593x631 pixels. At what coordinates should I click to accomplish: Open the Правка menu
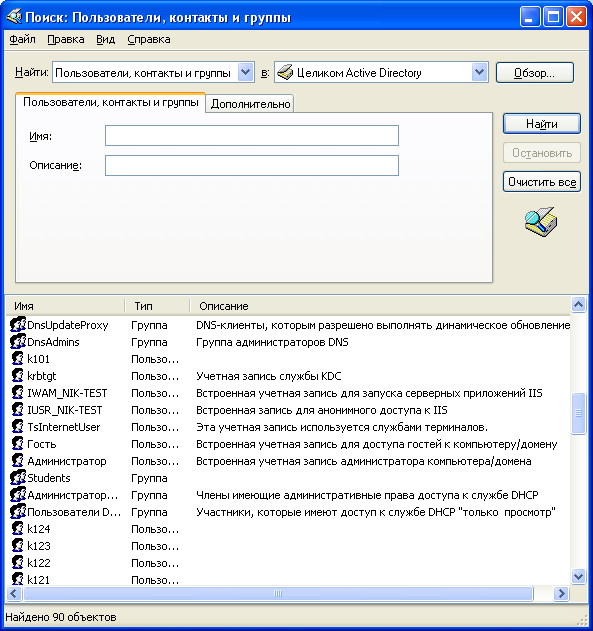(66, 39)
